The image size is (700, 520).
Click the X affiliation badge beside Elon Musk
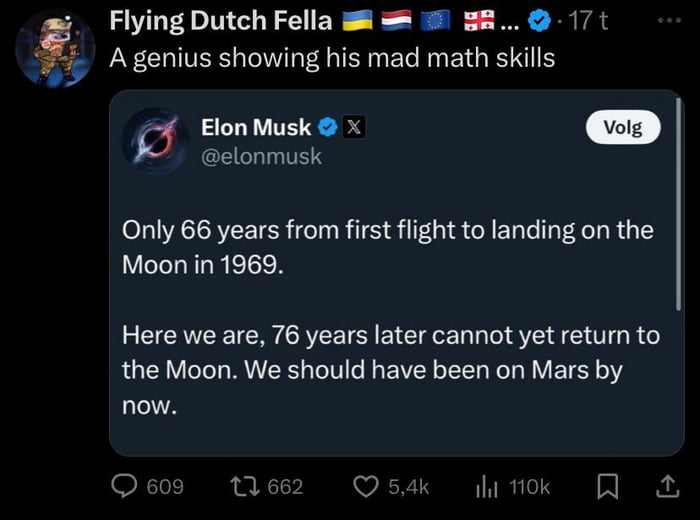pos(354,127)
